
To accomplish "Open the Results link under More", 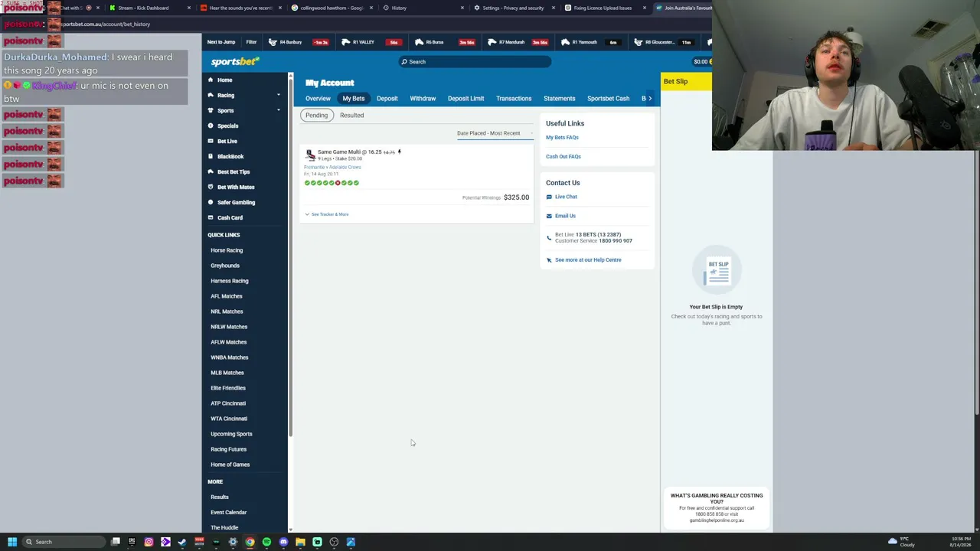I will pyautogui.click(x=220, y=497).
